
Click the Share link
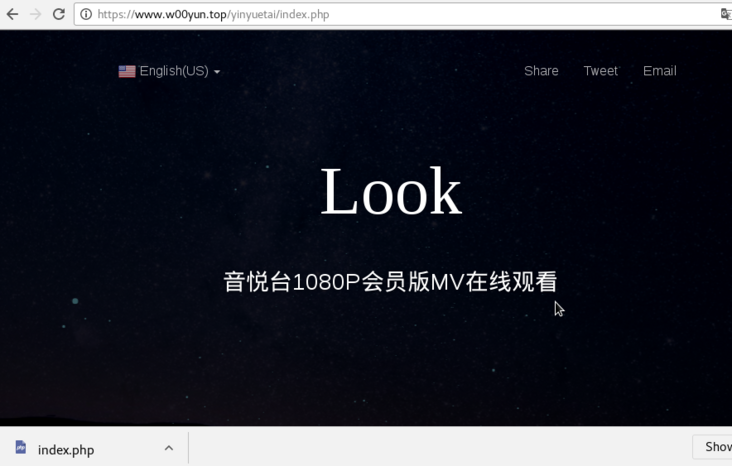541,71
